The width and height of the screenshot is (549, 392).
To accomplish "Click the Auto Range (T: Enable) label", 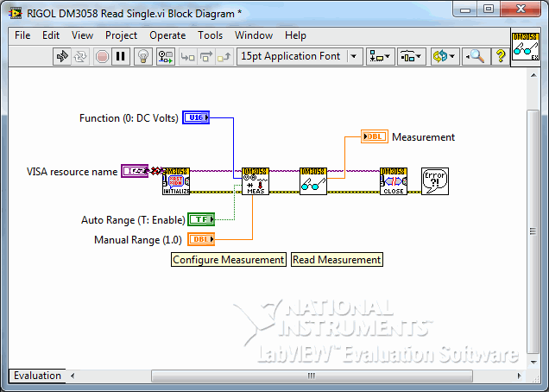I will point(133,220).
